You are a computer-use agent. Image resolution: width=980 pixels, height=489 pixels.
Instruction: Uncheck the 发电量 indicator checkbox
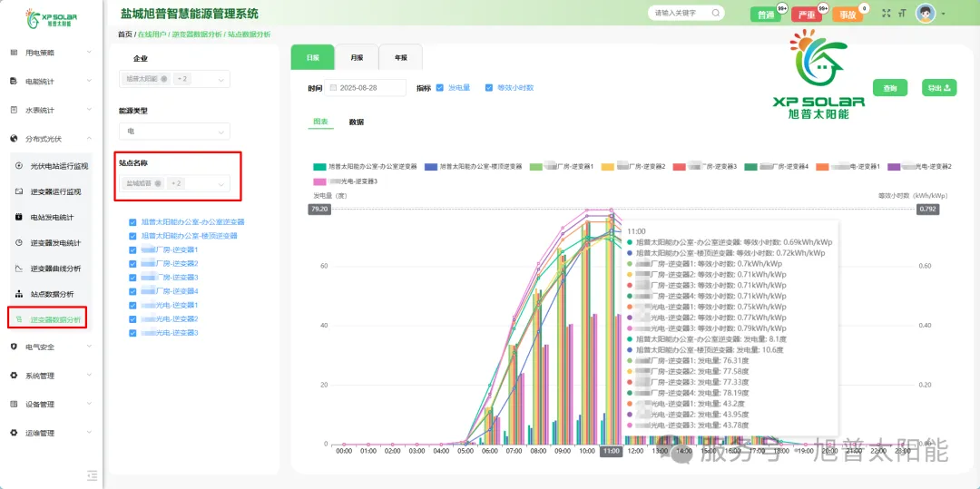tap(440, 88)
